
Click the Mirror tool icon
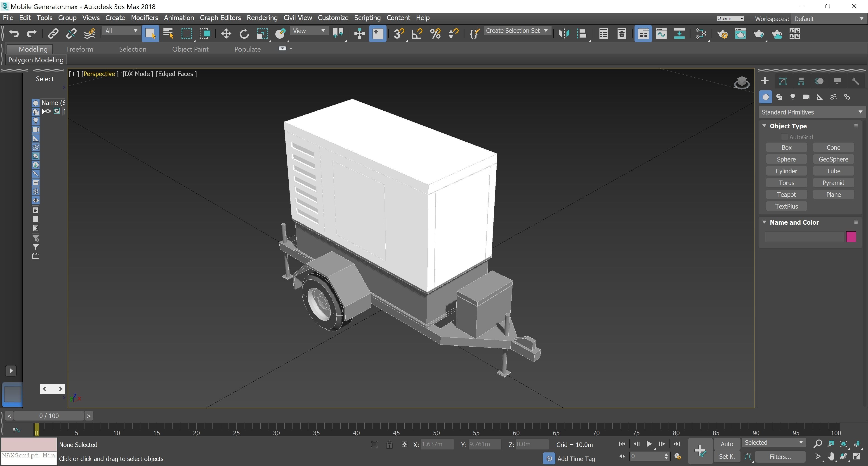click(564, 33)
